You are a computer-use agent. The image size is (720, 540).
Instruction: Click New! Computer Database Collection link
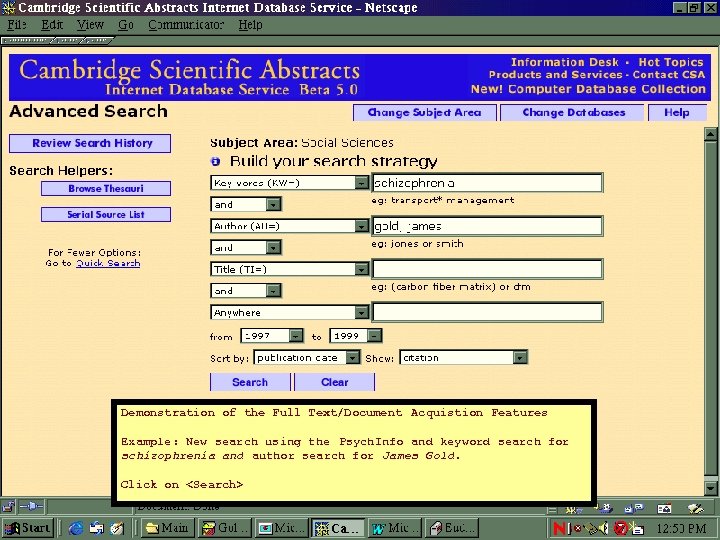click(x=588, y=89)
